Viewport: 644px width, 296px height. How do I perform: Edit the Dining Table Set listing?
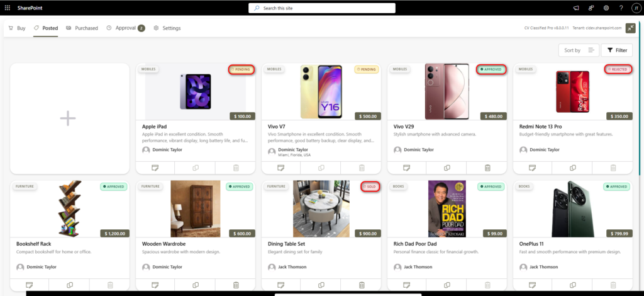click(281, 285)
